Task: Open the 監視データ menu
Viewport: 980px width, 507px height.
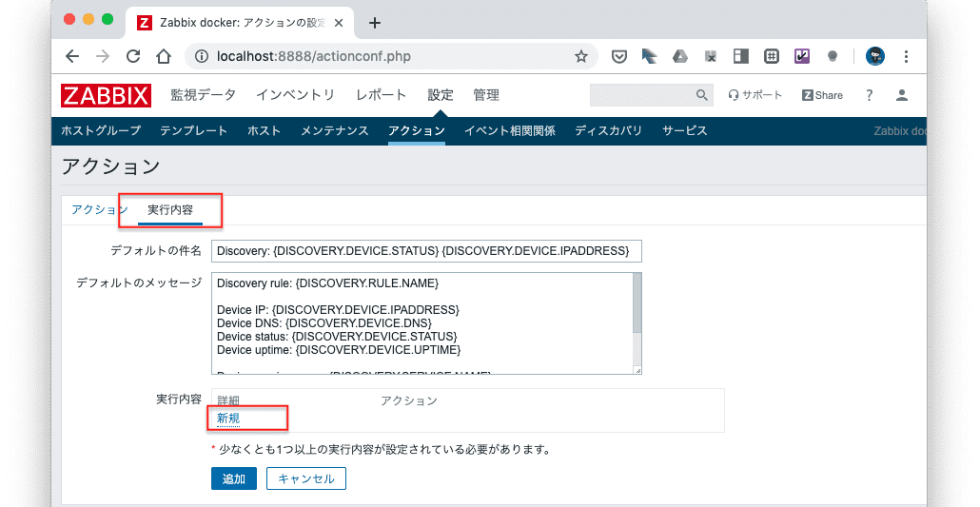Action: tap(203, 95)
